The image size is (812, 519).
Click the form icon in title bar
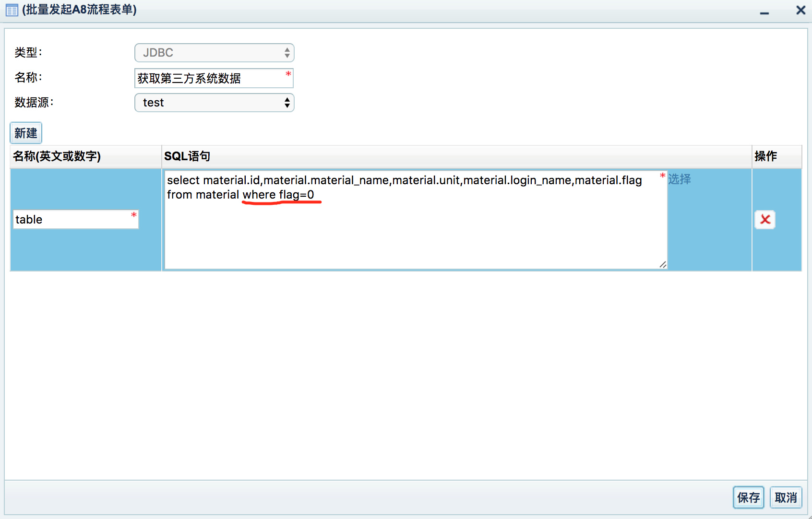[x=12, y=10]
